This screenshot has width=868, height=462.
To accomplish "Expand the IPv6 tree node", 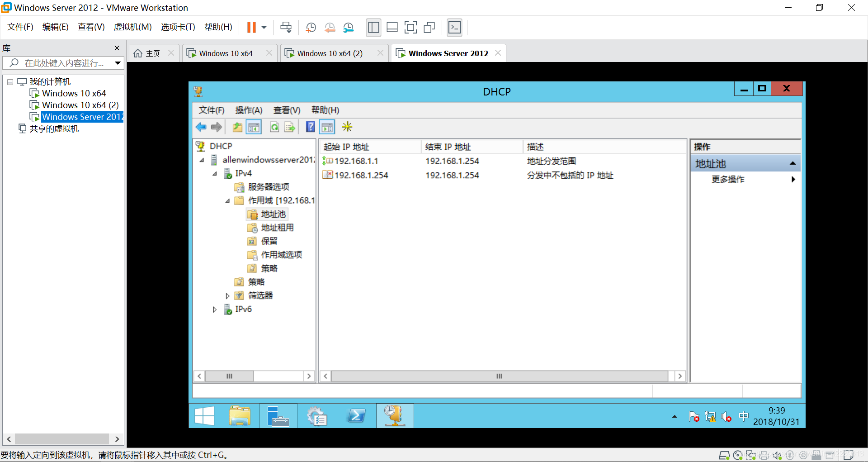I will (x=215, y=310).
